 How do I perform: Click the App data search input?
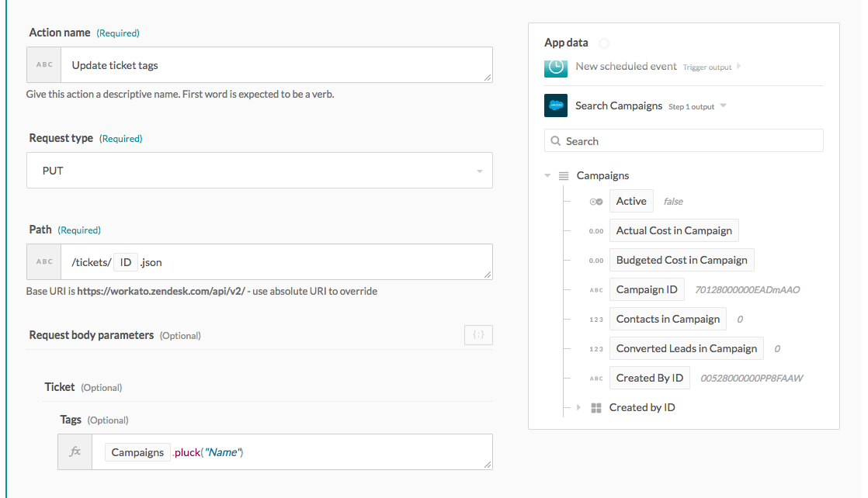coord(691,141)
